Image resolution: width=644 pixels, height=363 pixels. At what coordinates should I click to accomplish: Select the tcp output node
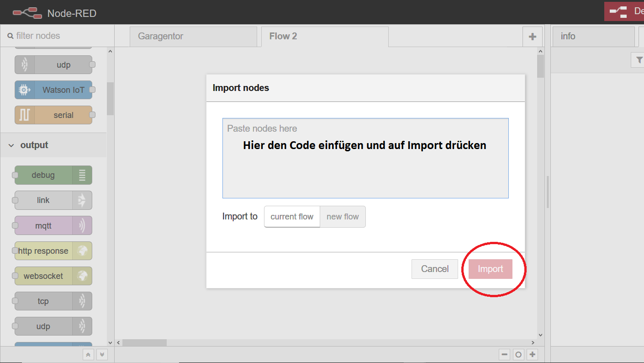point(53,301)
